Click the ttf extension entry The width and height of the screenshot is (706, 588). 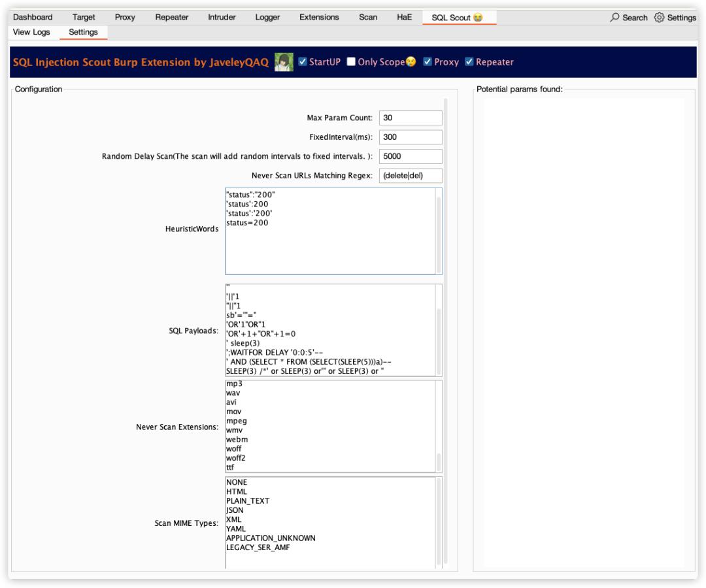click(x=230, y=467)
